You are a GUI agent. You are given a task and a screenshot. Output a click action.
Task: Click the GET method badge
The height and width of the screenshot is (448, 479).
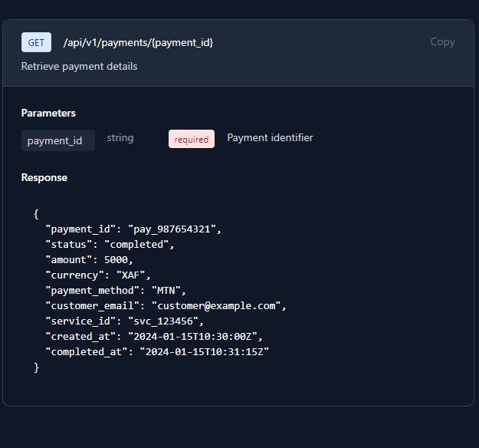[x=36, y=42]
